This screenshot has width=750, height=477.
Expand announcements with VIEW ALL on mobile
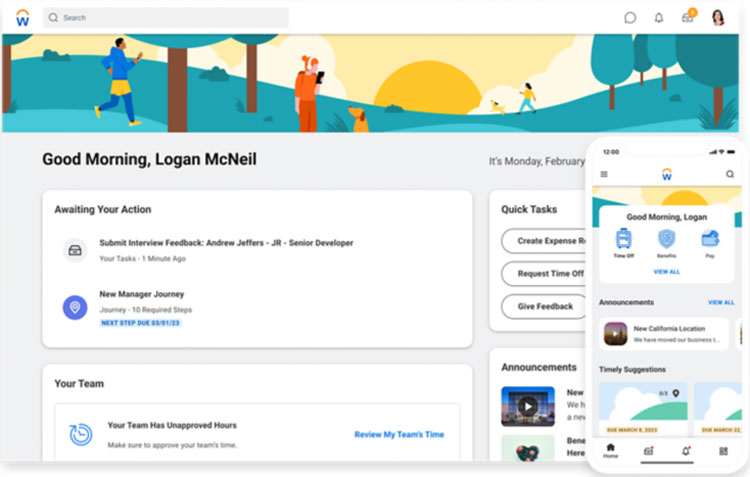[720, 302]
